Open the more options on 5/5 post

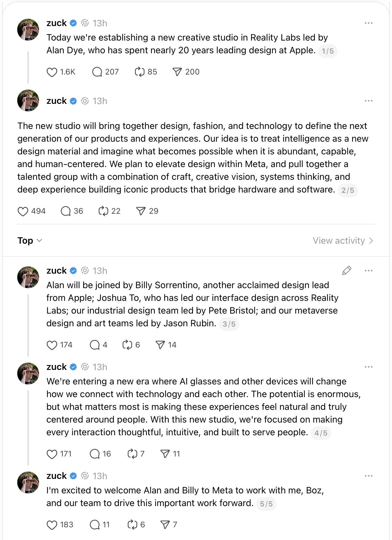[368, 476]
